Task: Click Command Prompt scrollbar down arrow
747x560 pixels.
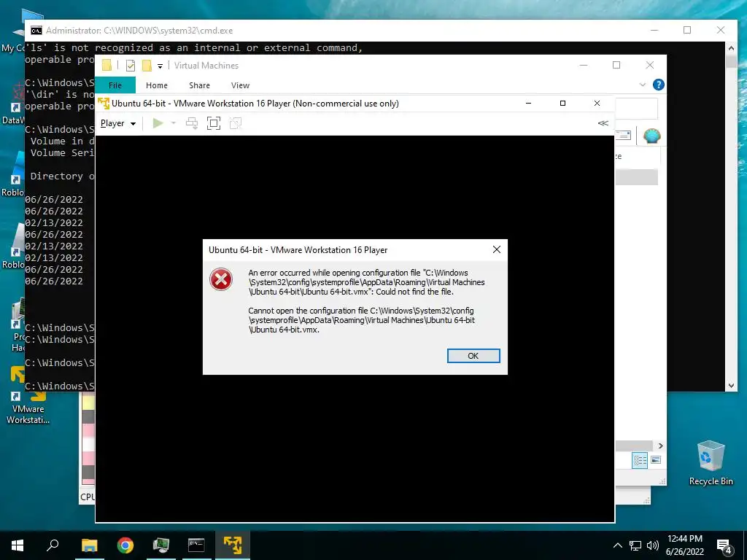Action: (731, 386)
